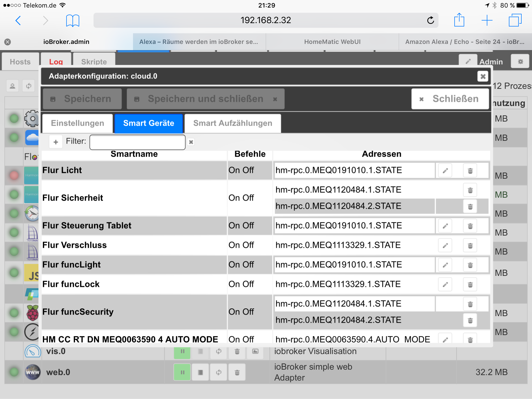Switch to the Alexa Räume browser tab
Viewport: 532px width, 399px height.
tap(199, 42)
